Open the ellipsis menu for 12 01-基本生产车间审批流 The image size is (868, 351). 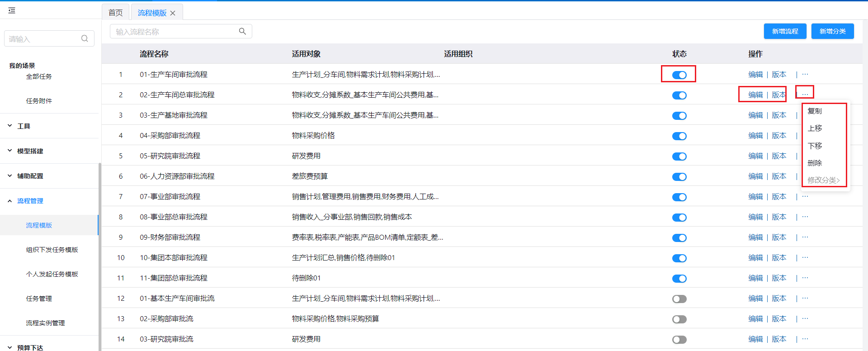tap(805, 298)
